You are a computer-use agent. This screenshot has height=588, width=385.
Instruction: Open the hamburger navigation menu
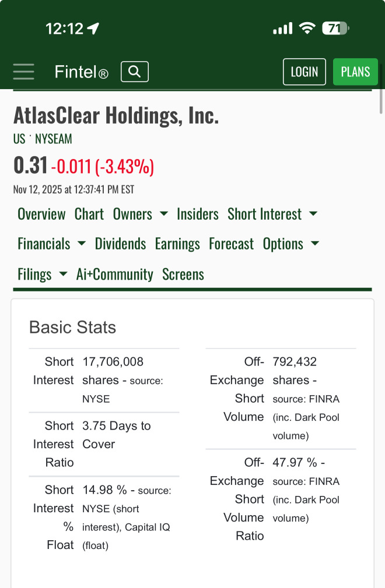pos(23,72)
